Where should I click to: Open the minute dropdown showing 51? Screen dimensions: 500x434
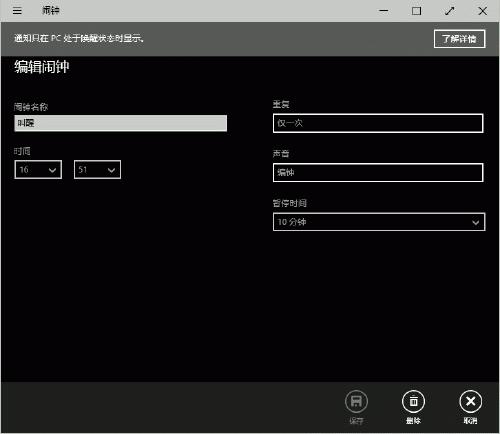click(x=97, y=170)
